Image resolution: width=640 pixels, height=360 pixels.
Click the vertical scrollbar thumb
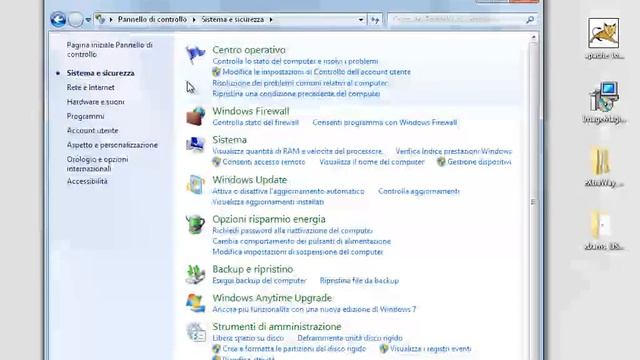point(533,202)
